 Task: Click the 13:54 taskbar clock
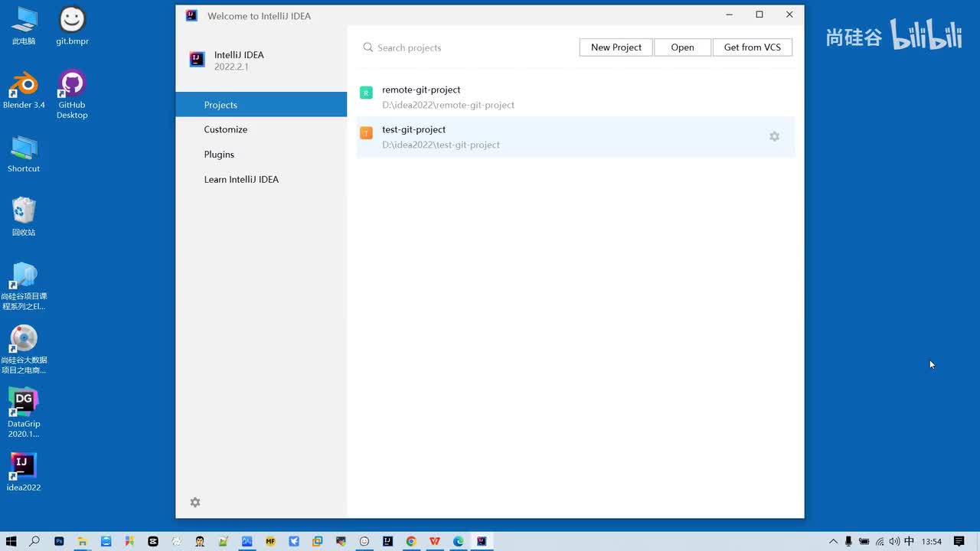pos(932,541)
